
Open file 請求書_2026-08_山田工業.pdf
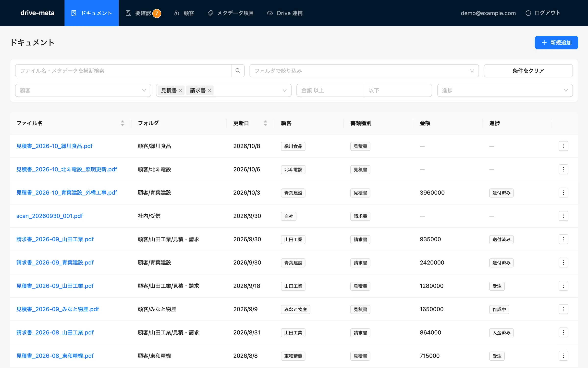coord(55,332)
